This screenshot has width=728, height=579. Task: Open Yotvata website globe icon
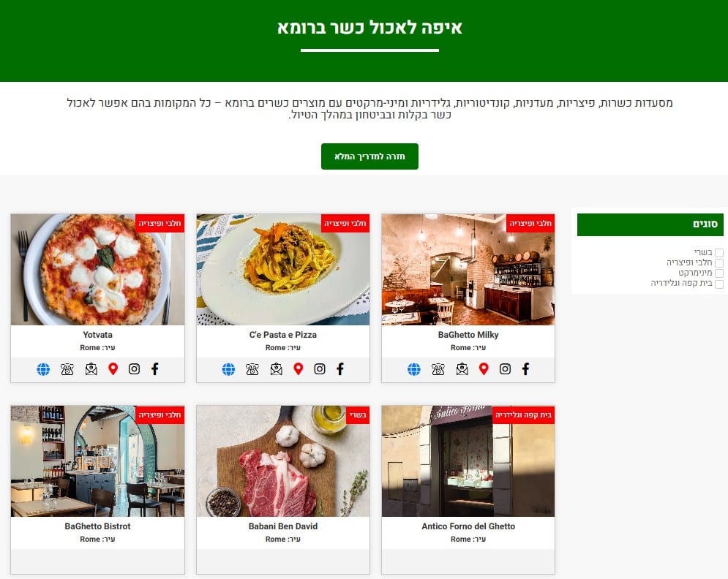click(x=43, y=369)
